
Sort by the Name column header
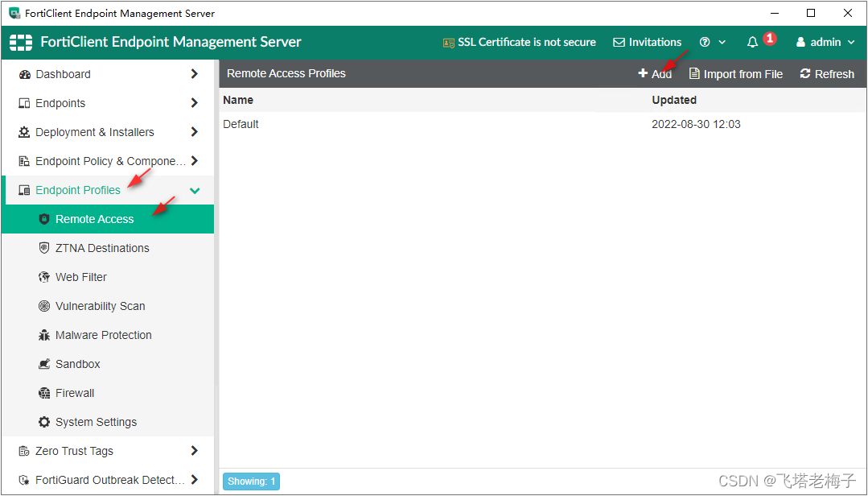(238, 101)
